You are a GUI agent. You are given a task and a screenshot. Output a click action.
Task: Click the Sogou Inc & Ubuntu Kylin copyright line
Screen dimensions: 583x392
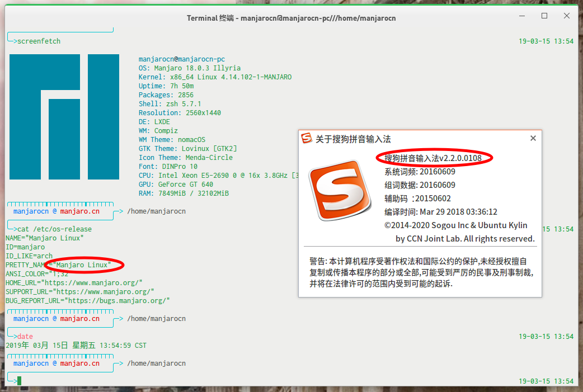pos(456,225)
